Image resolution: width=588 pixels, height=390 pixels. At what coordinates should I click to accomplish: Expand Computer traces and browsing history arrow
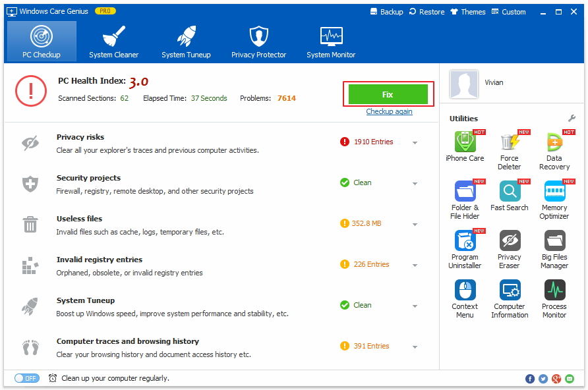[x=415, y=347]
